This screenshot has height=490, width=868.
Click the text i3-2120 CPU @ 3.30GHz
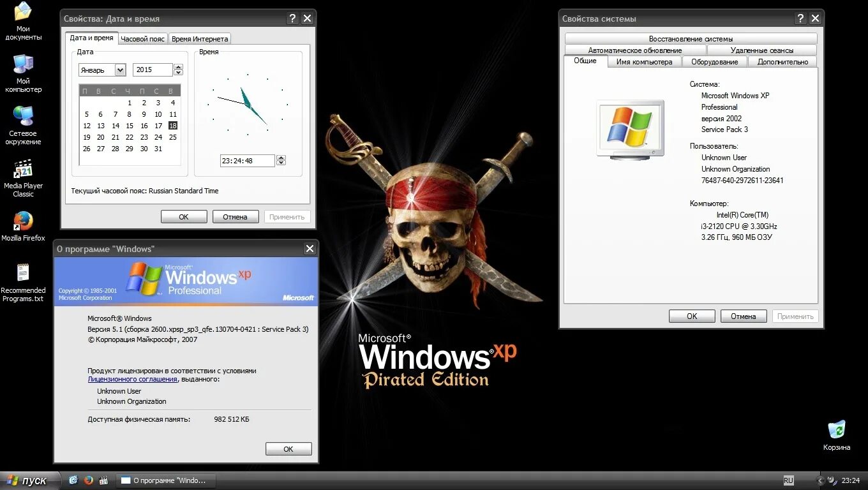(738, 226)
